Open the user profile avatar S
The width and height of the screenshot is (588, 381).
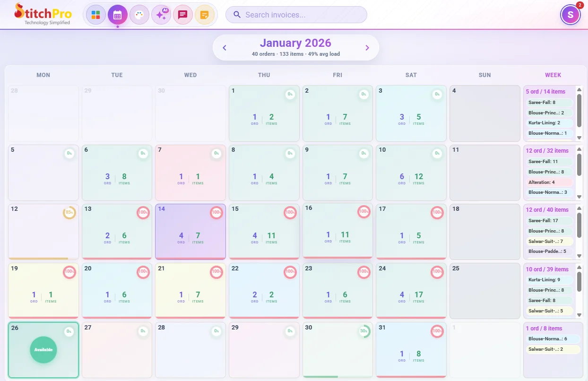[x=570, y=15]
